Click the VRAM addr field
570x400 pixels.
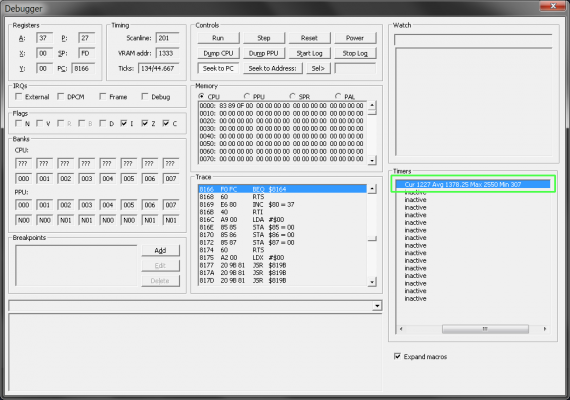[x=168, y=53]
